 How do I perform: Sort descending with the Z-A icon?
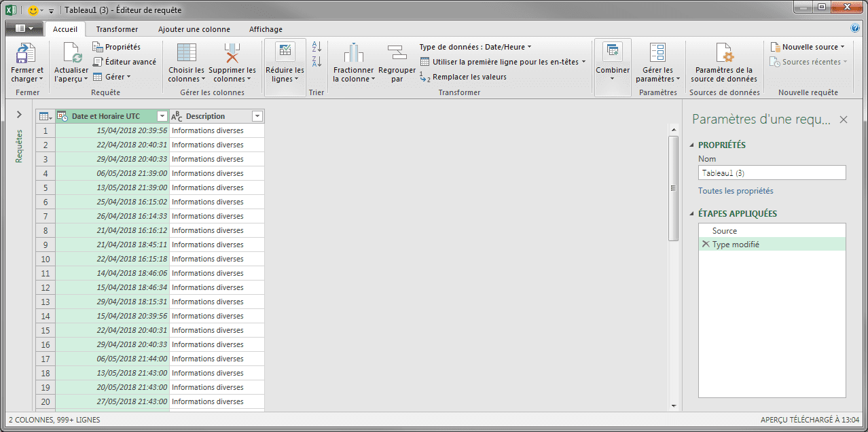point(317,62)
